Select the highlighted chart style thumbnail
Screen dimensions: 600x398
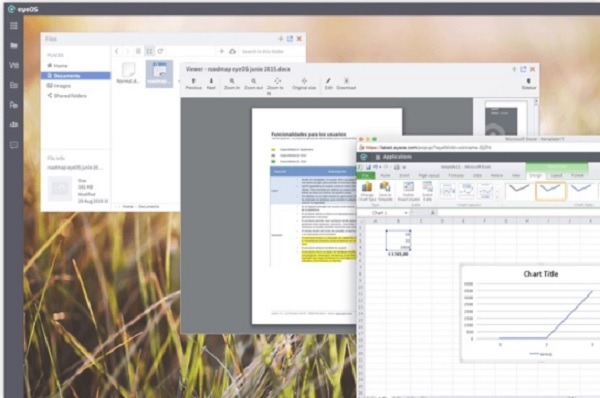(550, 191)
